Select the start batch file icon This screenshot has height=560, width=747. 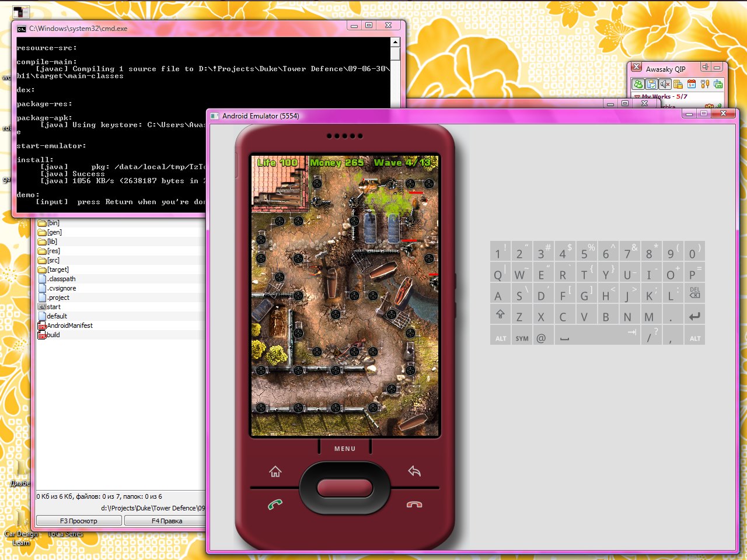pyautogui.click(x=42, y=307)
